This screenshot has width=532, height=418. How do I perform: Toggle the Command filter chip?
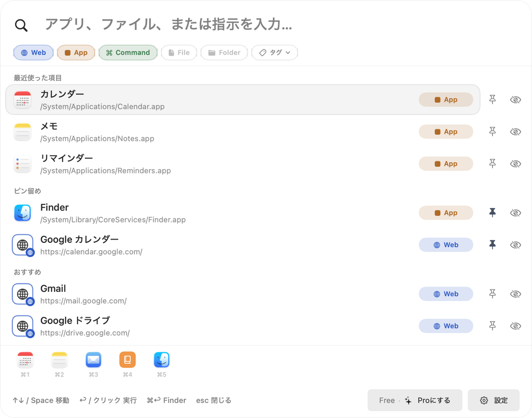tap(128, 52)
